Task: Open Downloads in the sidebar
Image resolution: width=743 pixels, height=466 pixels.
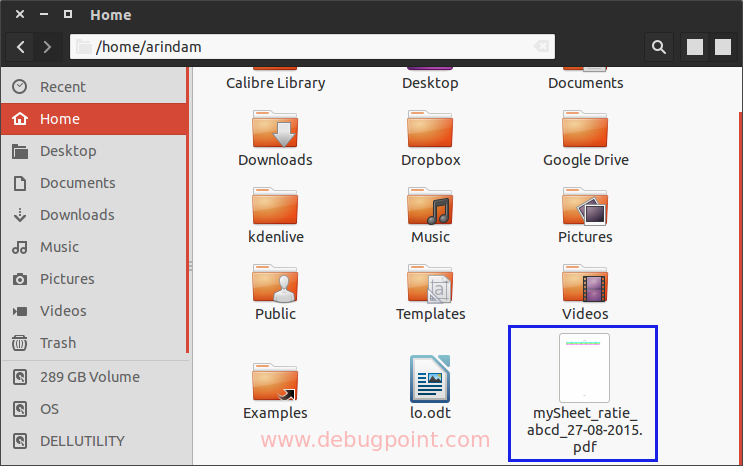Action: coord(94,215)
